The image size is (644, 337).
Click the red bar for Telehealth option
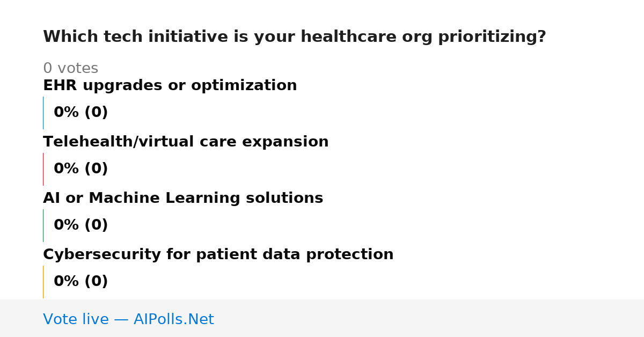pos(43,169)
